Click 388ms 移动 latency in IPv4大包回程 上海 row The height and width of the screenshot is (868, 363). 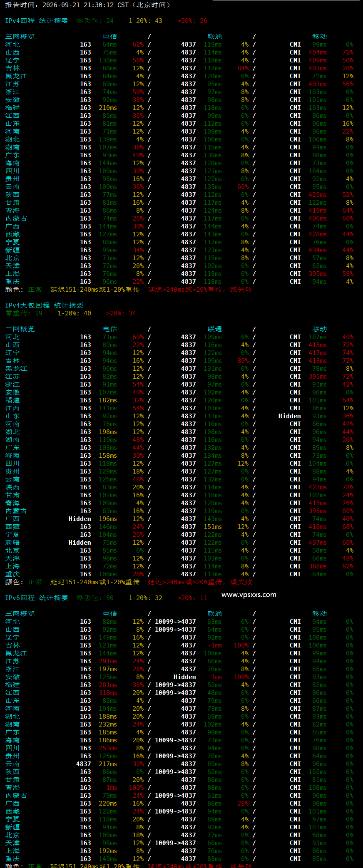point(318,566)
